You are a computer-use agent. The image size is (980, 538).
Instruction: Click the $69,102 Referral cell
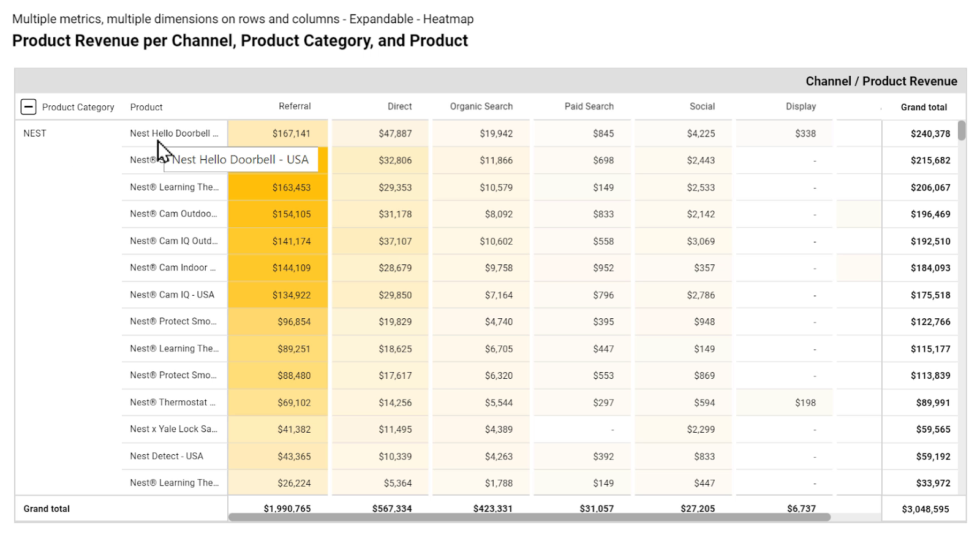point(278,403)
